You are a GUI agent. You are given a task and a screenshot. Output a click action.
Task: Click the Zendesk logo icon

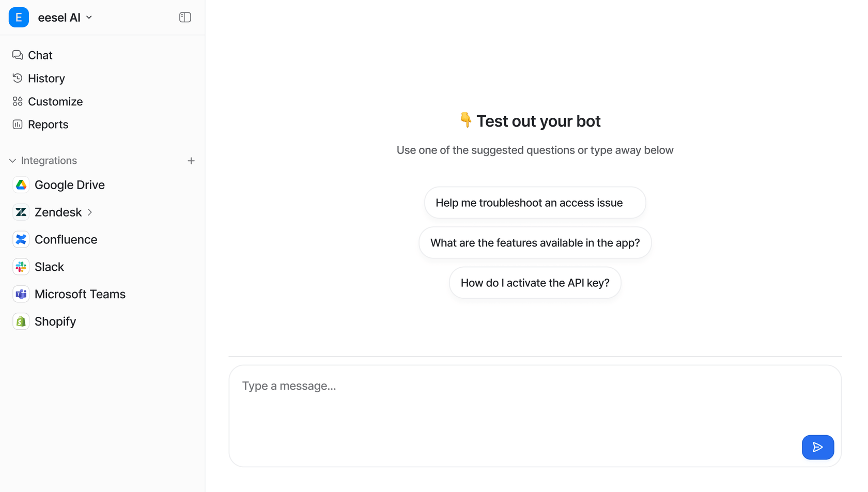click(x=21, y=212)
